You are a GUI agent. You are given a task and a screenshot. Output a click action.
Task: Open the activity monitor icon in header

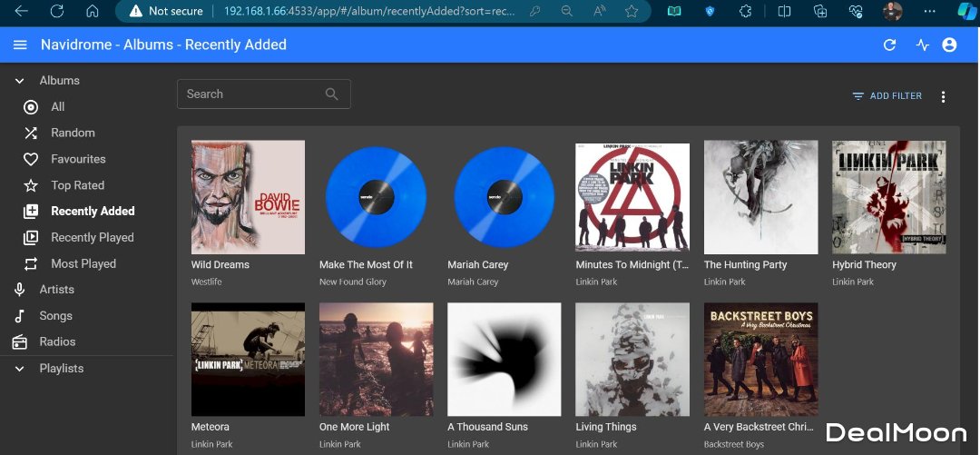click(922, 45)
